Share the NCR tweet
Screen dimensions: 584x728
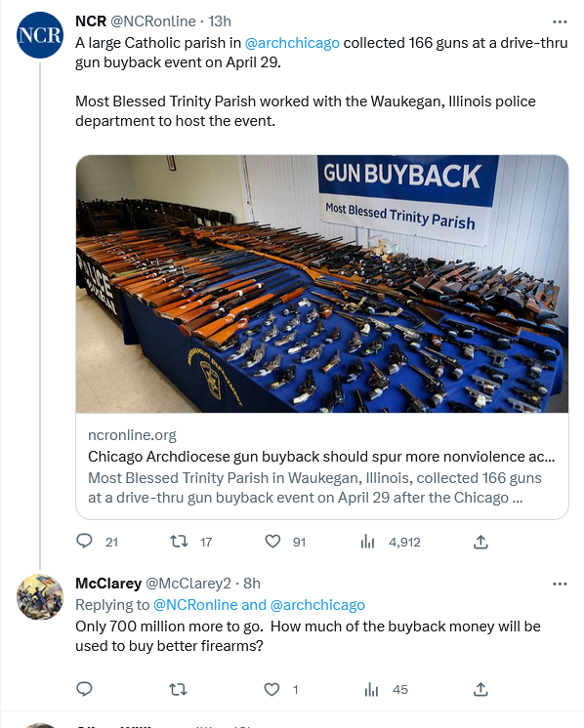point(480,542)
